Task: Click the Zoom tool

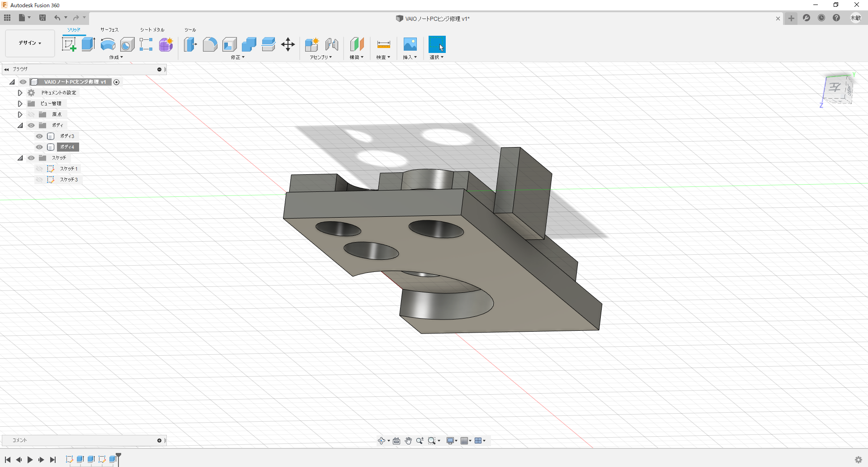Action: click(420, 441)
